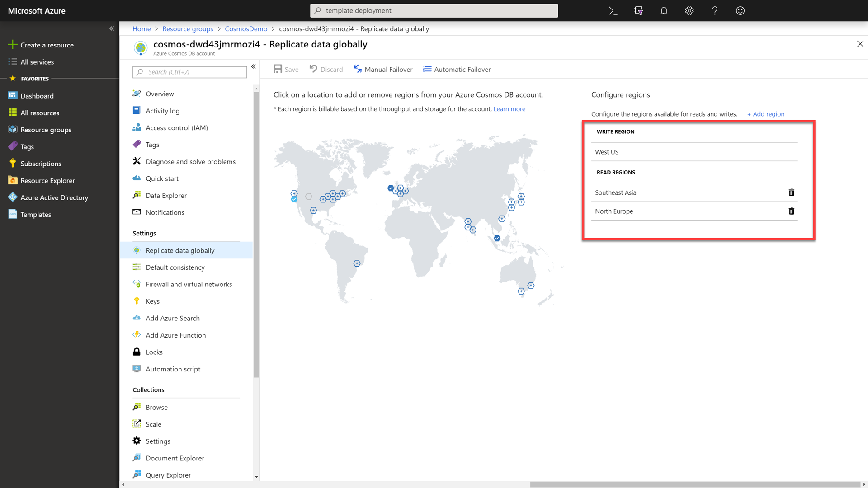Viewport: 868px width, 488px height.
Task: Click the Firewall and virtual networks option
Action: [x=189, y=284]
